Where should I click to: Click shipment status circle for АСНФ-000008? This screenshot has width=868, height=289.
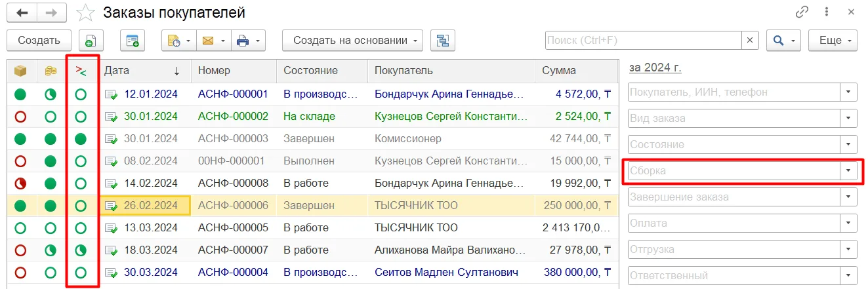(x=20, y=183)
